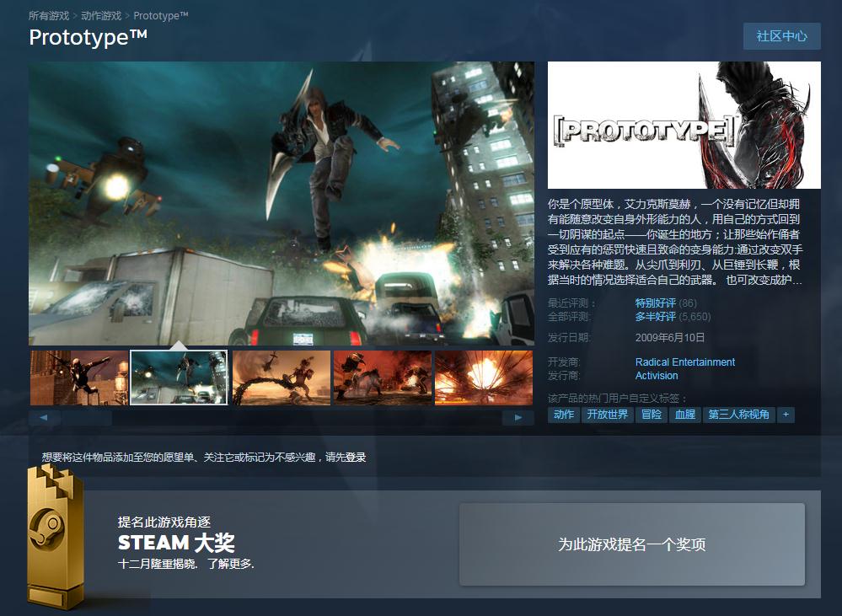
Task: Open developer Radical Entertainment link
Action: [685, 362]
